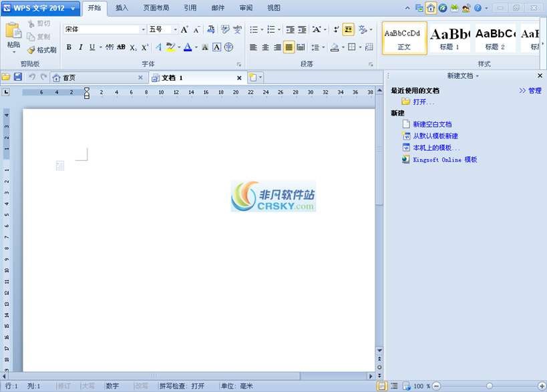This screenshot has height=392, width=547.
Task: Toggle italic formatting I button
Action: point(81,47)
